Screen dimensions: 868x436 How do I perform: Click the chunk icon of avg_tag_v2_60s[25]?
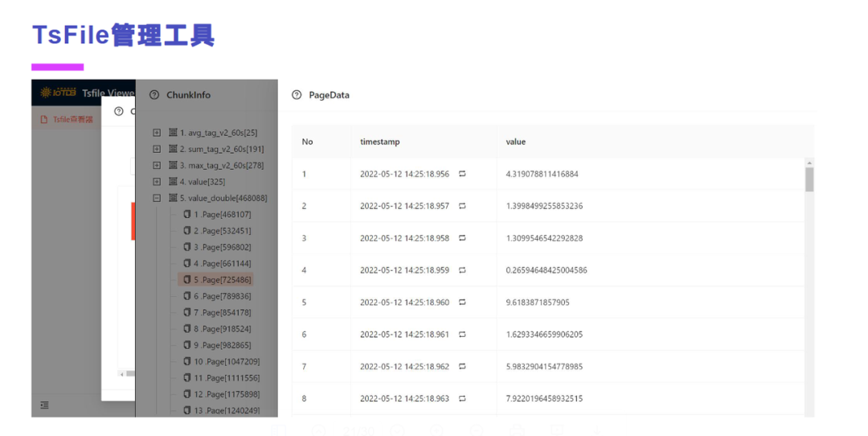[173, 133]
